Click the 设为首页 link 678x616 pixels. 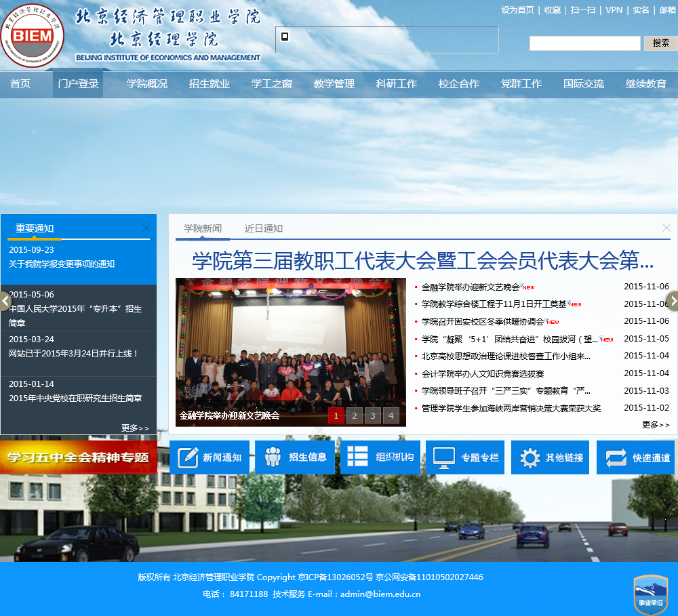(x=517, y=10)
